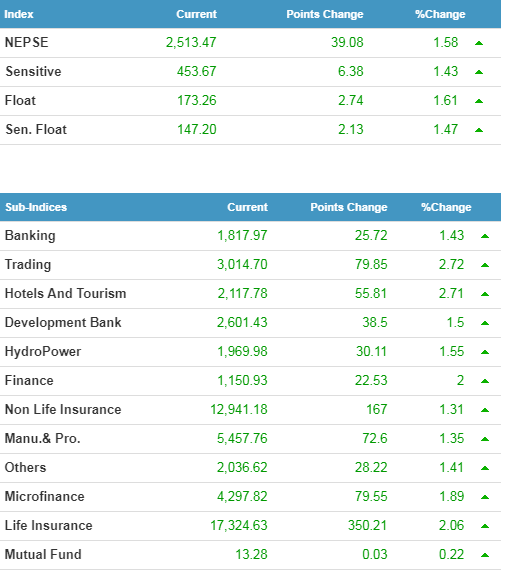The image size is (509, 573).
Task: Click the green up arrow beside NEPSE
Action: point(479,43)
